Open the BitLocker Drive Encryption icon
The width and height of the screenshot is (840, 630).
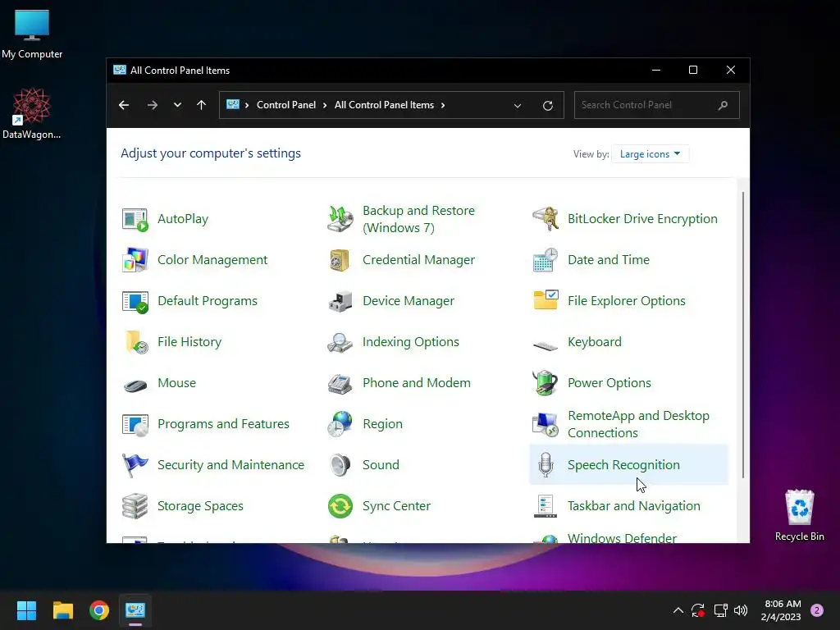(x=546, y=219)
